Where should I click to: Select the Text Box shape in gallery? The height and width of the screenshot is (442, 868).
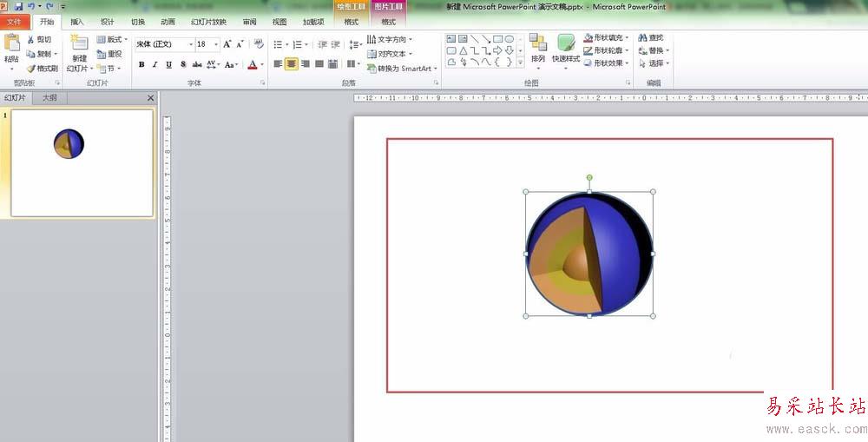point(451,39)
